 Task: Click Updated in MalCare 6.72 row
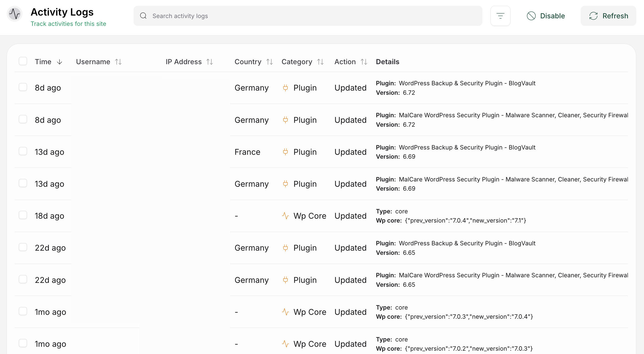(350, 120)
